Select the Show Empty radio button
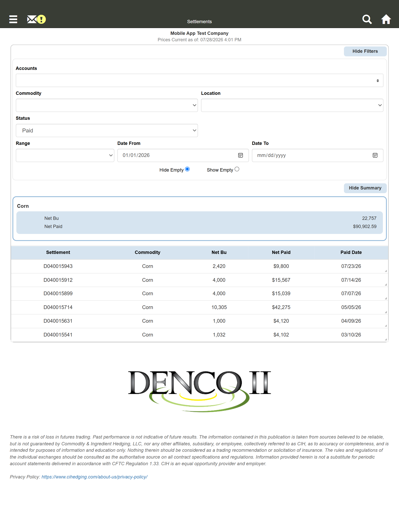 [237, 169]
